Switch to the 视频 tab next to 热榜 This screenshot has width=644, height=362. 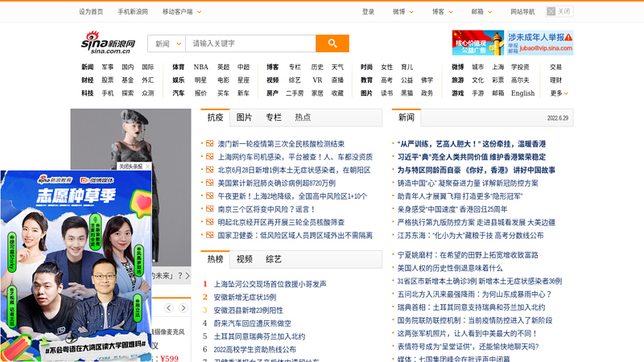tap(244, 259)
